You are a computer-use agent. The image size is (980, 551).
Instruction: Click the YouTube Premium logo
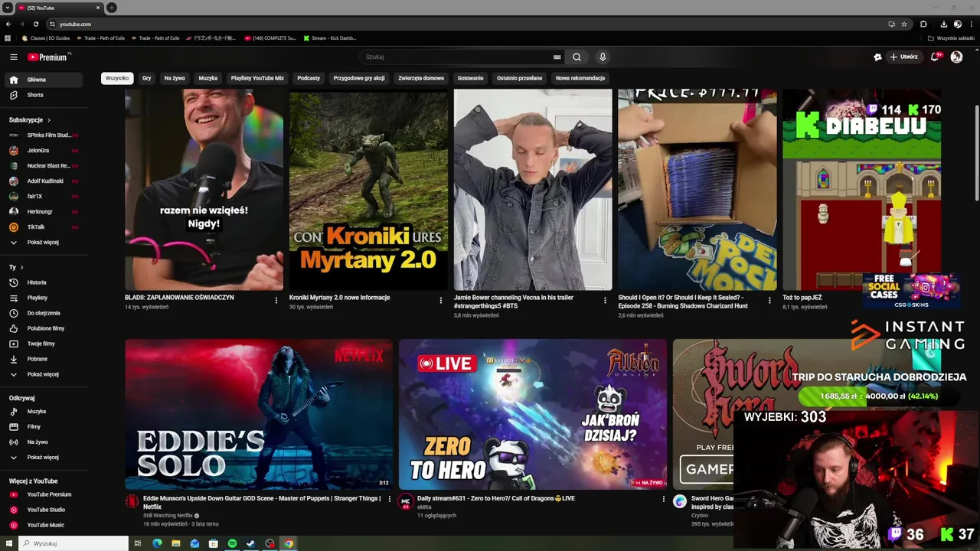(x=49, y=57)
